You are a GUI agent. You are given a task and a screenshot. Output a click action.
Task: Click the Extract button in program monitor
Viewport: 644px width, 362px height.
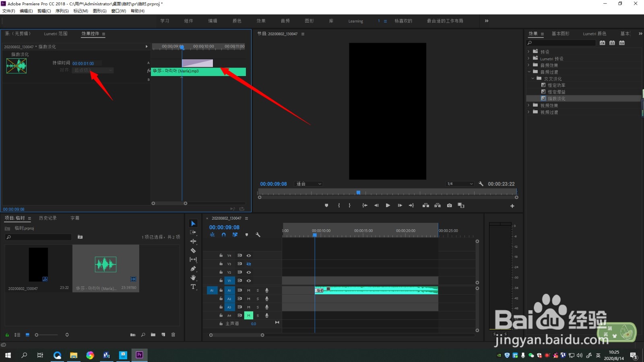coord(438,206)
